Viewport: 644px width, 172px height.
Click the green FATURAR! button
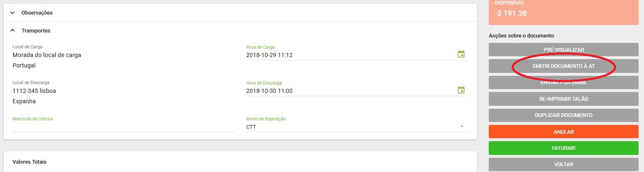pyautogui.click(x=564, y=148)
